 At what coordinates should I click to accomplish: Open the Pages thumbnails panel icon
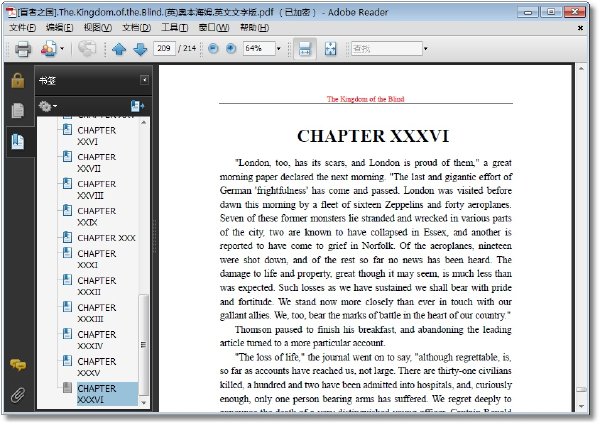[18, 111]
